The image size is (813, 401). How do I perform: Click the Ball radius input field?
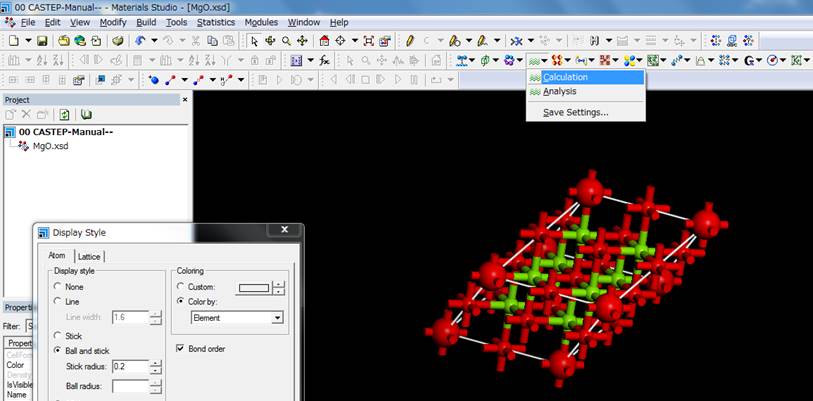click(x=130, y=386)
